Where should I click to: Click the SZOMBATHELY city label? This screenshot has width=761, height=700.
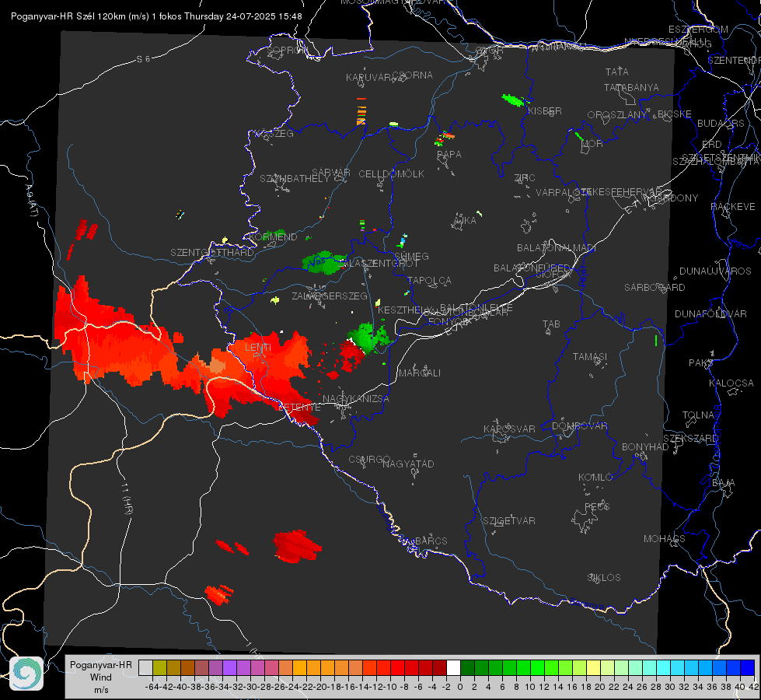point(295,179)
